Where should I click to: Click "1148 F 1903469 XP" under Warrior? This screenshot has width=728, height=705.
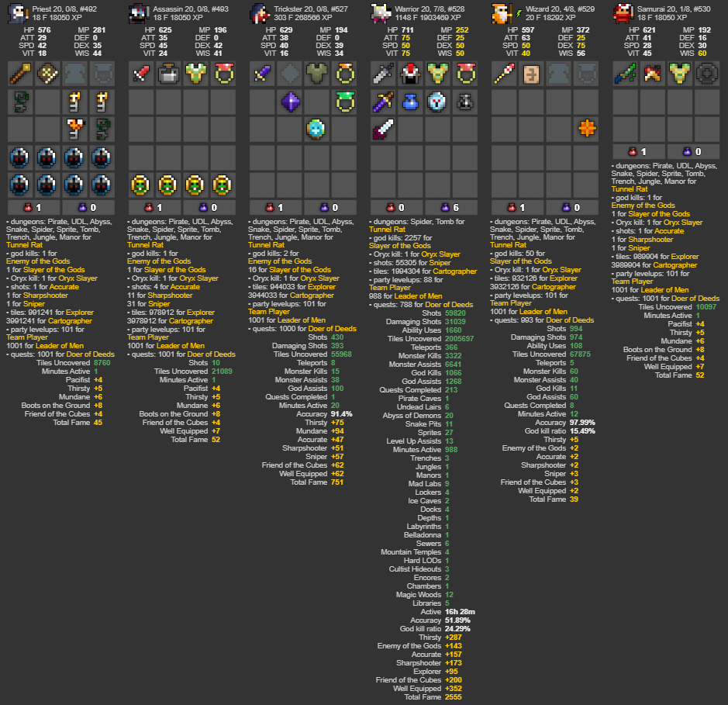(x=428, y=18)
